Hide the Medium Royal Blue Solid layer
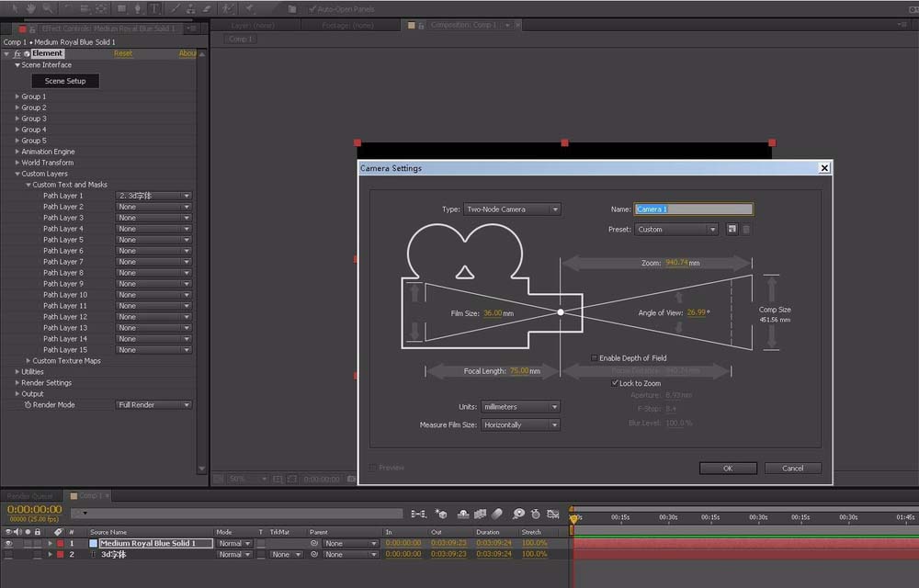 (9, 543)
